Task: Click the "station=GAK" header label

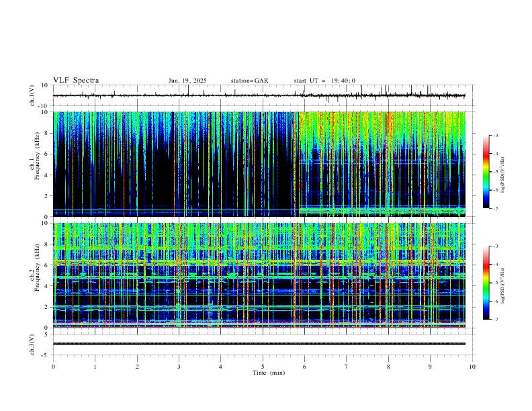Action: click(249, 81)
